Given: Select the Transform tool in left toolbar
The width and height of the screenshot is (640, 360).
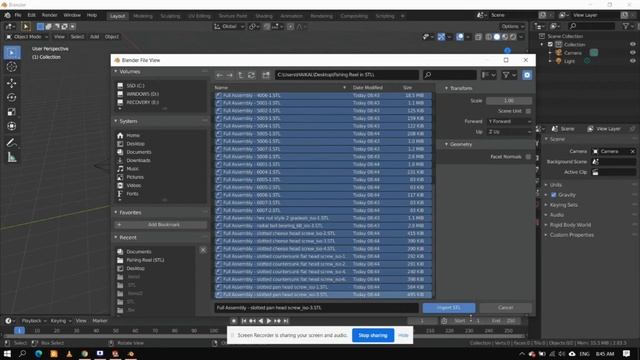Looking at the screenshot, I should click(x=12, y=126).
